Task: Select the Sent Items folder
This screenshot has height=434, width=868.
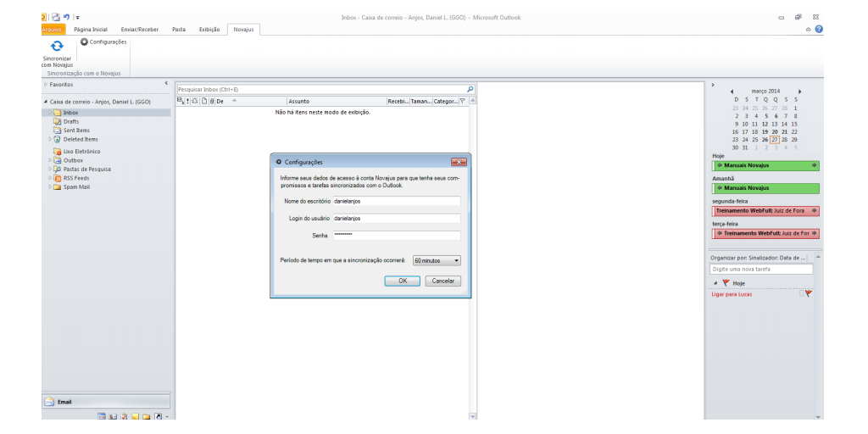Action: pyautogui.click(x=76, y=130)
